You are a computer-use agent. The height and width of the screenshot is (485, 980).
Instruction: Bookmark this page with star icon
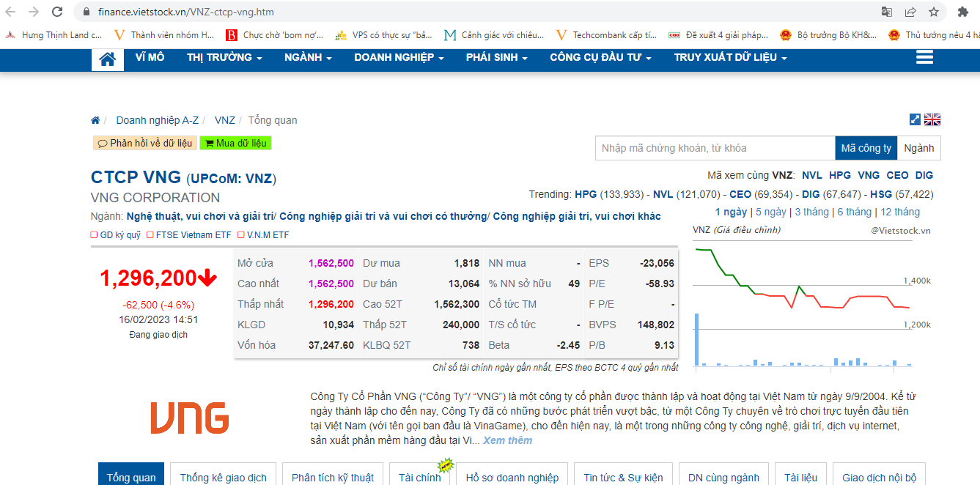[934, 12]
